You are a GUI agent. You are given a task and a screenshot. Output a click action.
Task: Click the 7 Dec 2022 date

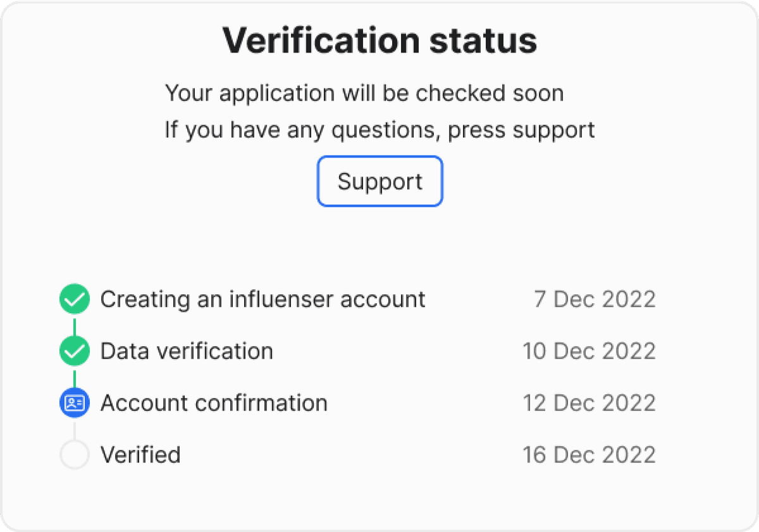coord(595,299)
